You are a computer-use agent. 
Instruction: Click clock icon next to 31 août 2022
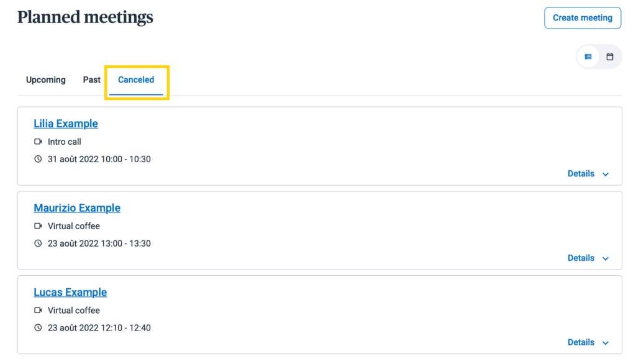(x=38, y=159)
